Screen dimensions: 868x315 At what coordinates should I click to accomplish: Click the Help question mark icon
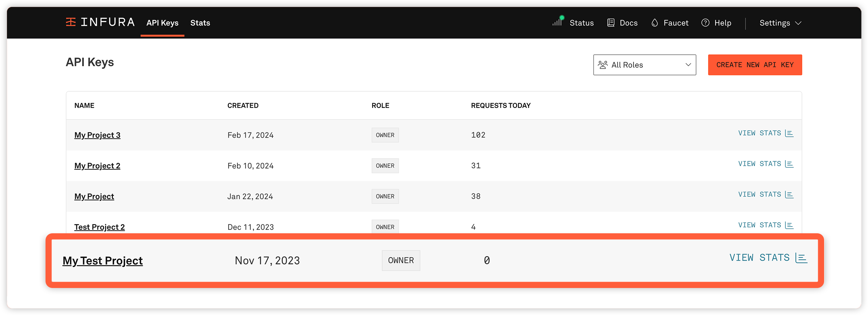pyautogui.click(x=705, y=22)
